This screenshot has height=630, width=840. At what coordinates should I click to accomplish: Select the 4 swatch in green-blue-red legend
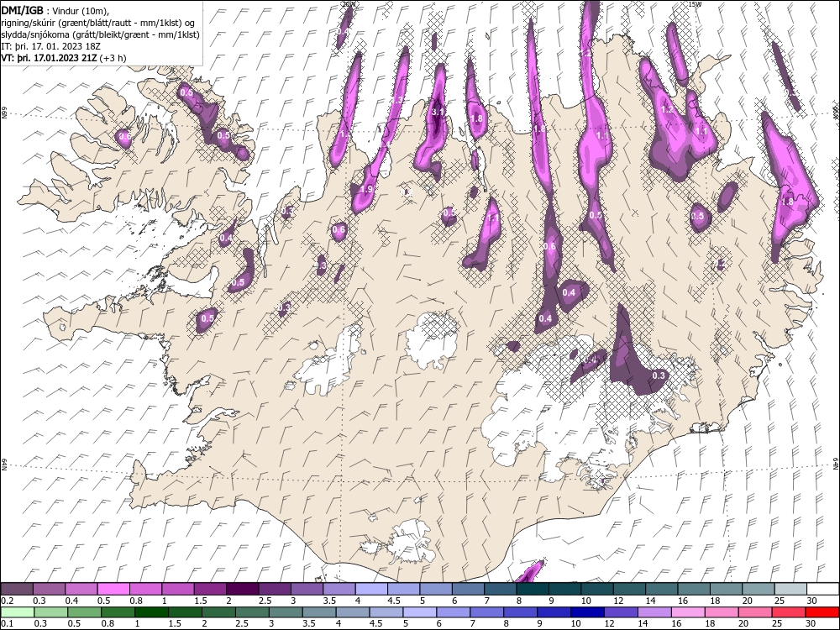[353, 612]
